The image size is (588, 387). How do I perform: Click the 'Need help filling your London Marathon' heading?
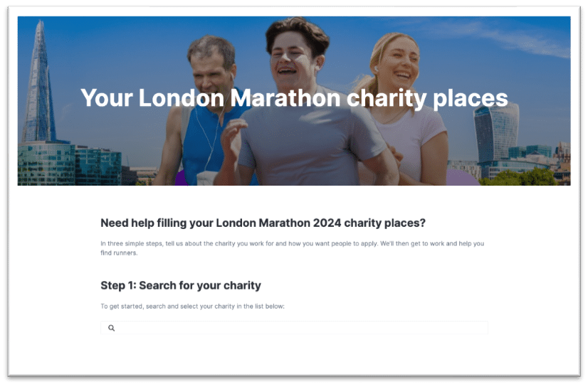263,223
